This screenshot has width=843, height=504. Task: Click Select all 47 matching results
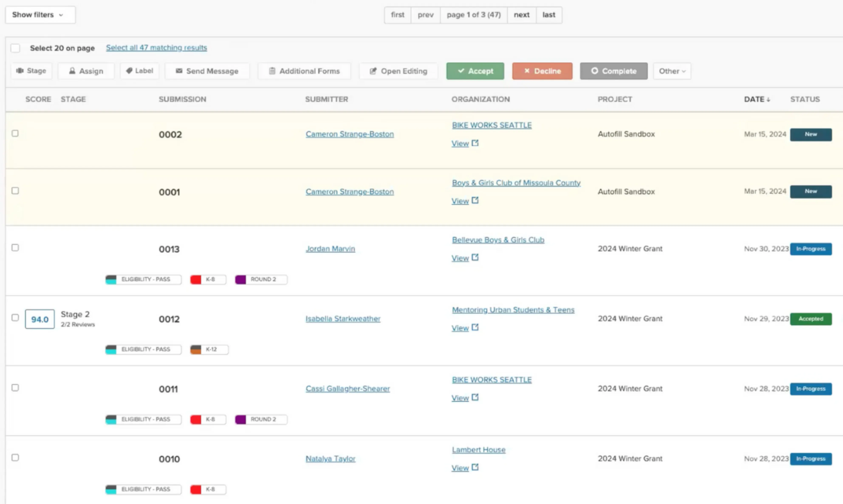(x=156, y=48)
